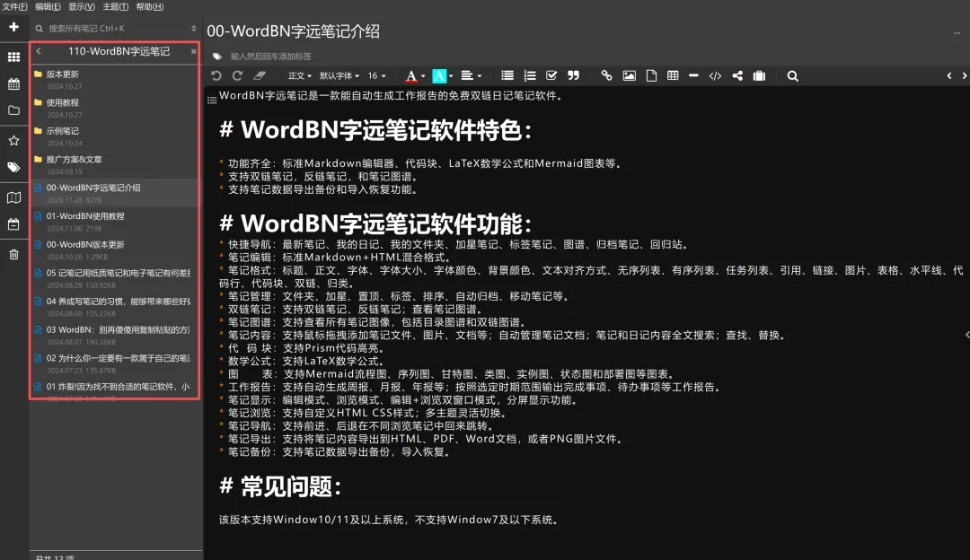Open the 示例笔记 folder
The image size is (970, 560).
pos(115,136)
